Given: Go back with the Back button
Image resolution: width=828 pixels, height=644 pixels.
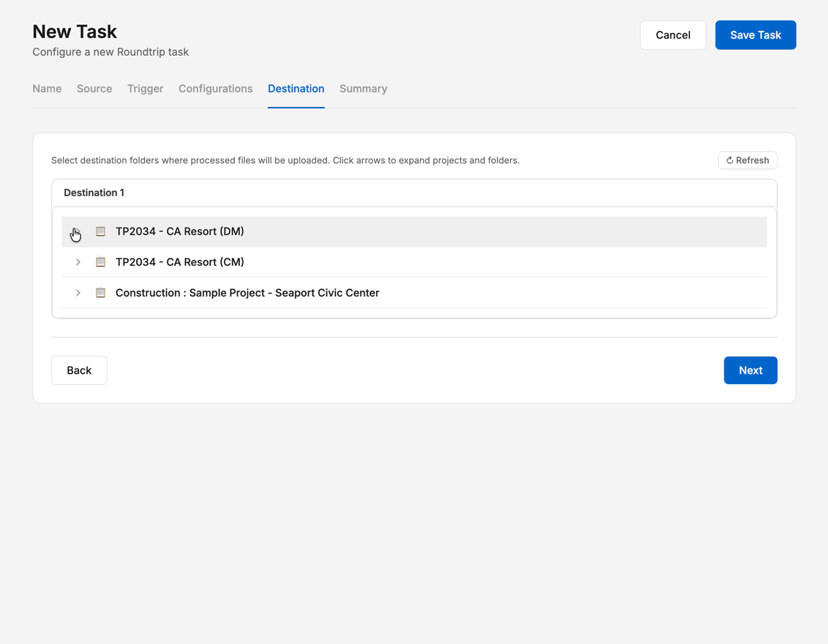Looking at the screenshot, I should click(79, 370).
